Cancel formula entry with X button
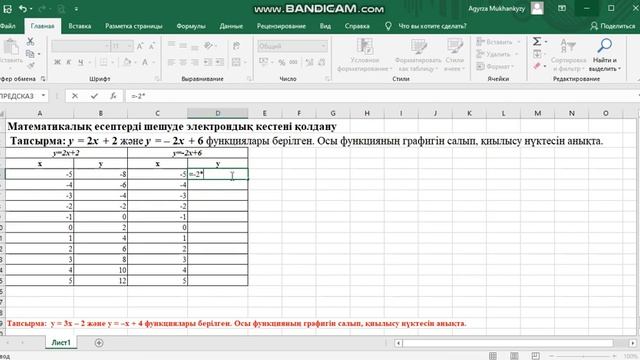Image resolution: width=640 pixels, height=360 pixels. pyautogui.click(x=75, y=96)
